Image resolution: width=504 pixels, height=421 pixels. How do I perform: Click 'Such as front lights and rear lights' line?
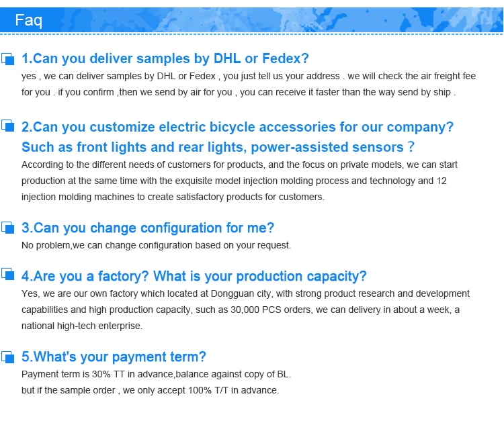pos(218,147)
